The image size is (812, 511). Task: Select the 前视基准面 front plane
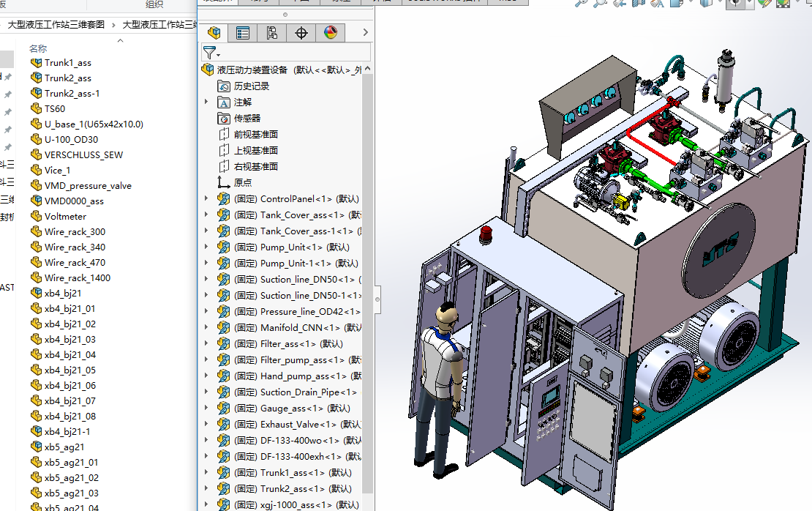pyautogui.click(x=256, y=134)
